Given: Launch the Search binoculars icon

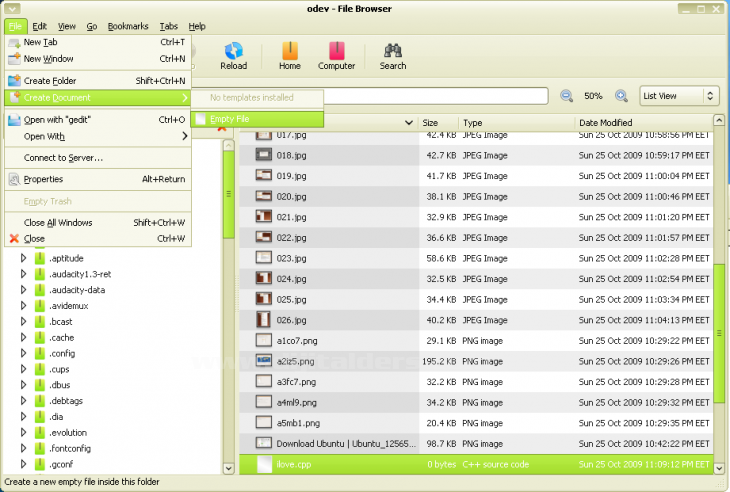Looking at the screenshot, I should click(393, 54).
